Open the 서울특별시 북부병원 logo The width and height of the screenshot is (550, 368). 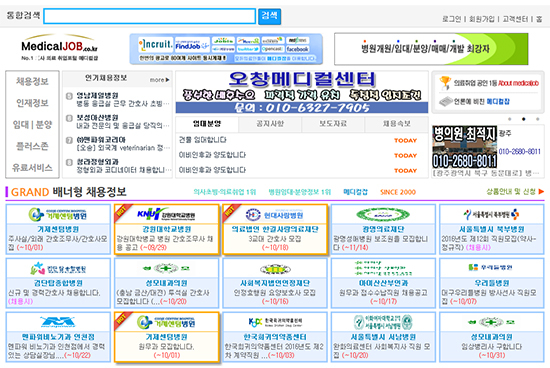pos(491,214)
